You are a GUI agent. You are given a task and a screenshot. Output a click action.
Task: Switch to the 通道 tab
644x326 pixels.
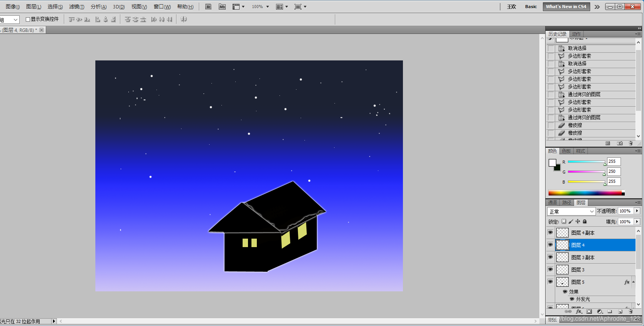coord(552,202)
